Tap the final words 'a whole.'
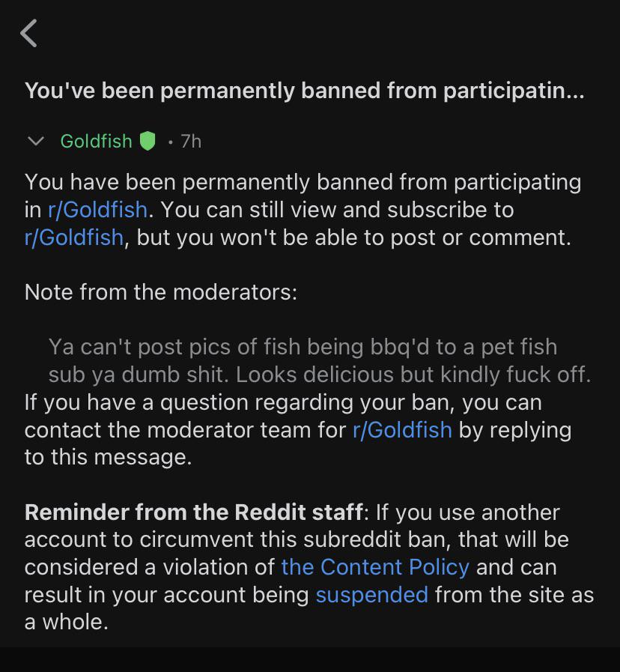 (x=67, y=622)
